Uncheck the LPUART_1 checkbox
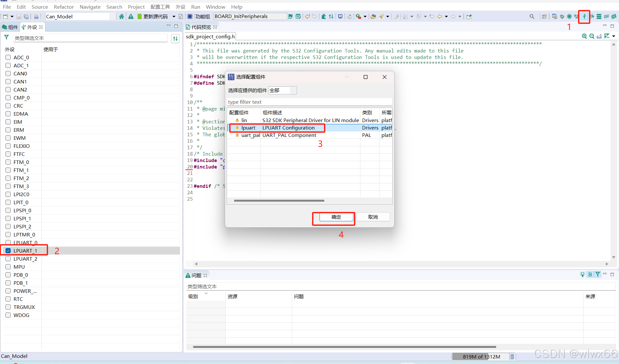Screen dimensions: 619x364 click(x=8, y=251)
